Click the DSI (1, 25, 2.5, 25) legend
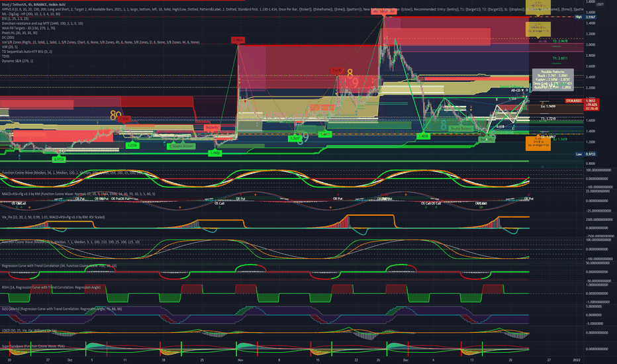Viewport: 617px width, 364px height. 15,19
